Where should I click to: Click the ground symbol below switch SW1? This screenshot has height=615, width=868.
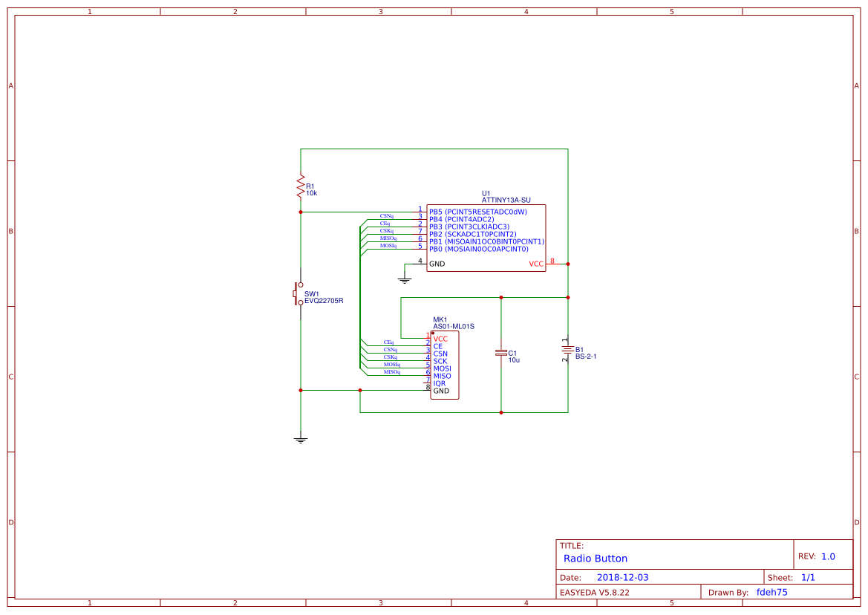tap(301, 440)
